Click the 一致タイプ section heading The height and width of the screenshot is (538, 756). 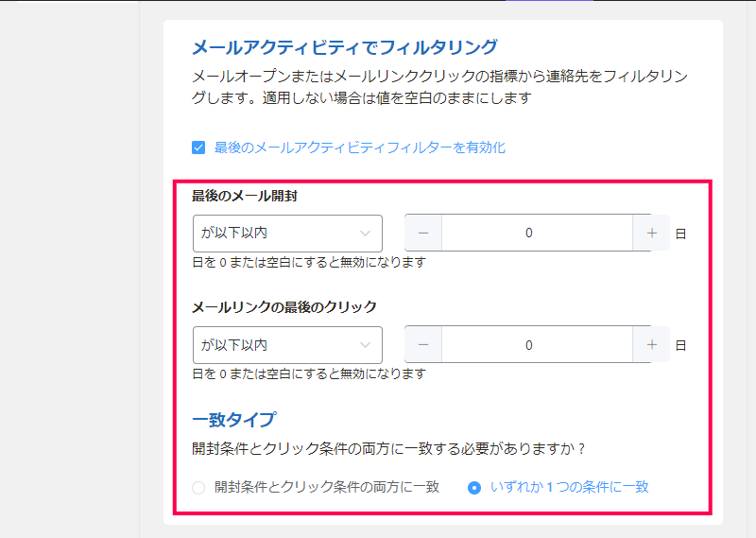pyautogui.click(x=234, y=419)
